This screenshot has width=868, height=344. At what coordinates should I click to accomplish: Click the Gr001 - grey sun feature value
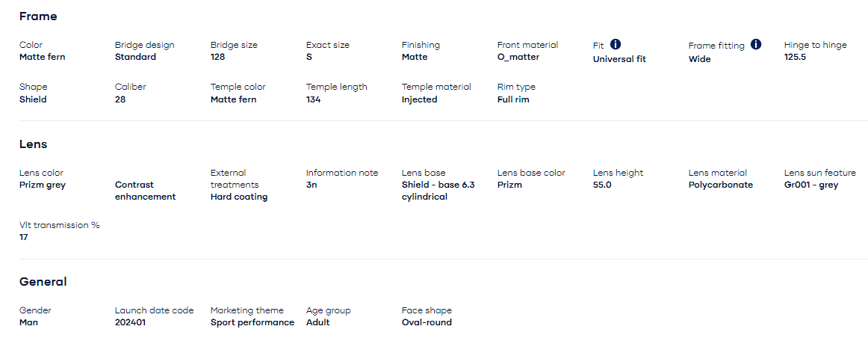[x=811, y=185]
